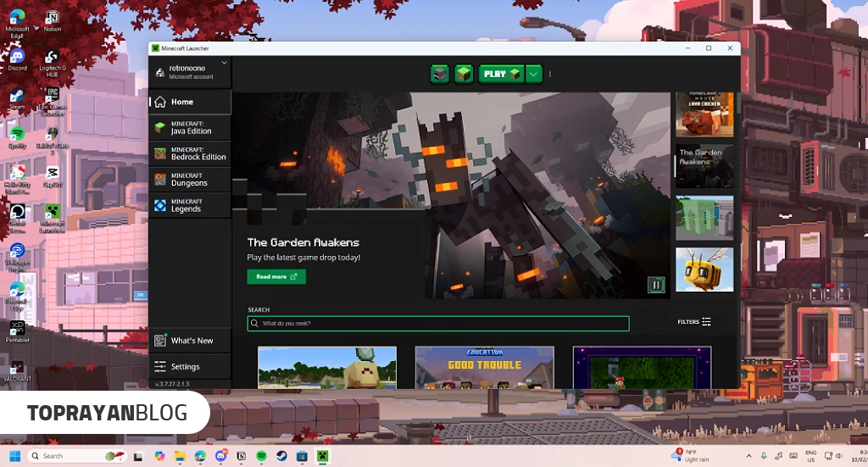
Task: Open the FILTERS options
Action: [694, 321]
